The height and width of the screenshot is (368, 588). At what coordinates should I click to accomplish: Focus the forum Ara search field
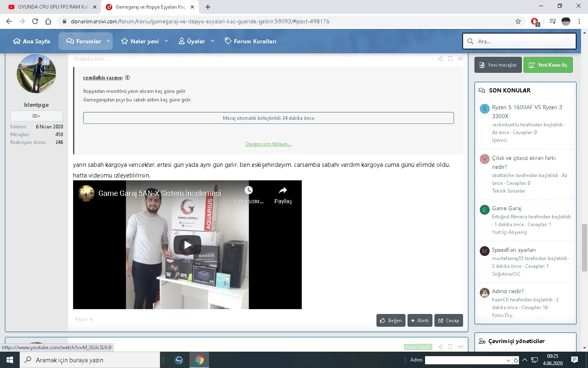click(519, 41)
